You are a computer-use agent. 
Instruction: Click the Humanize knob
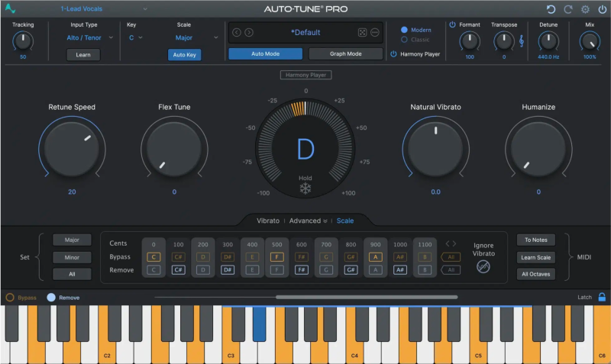538,149
